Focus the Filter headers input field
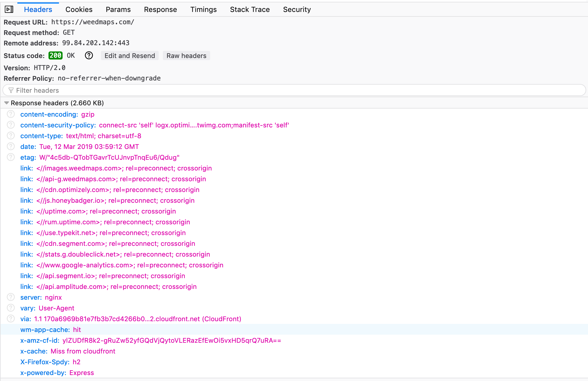This screenshot has height=381, width=588. (293, 90)
